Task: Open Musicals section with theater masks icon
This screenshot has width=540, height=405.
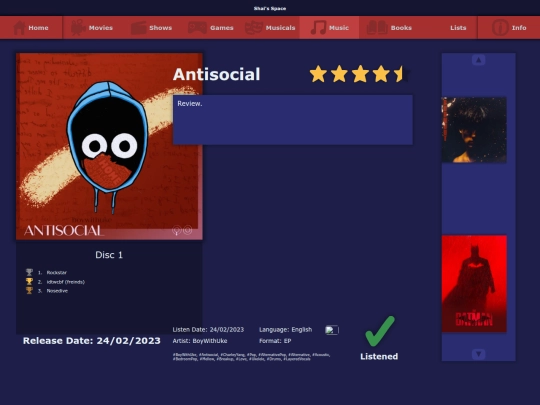Action: pos(254,28)
